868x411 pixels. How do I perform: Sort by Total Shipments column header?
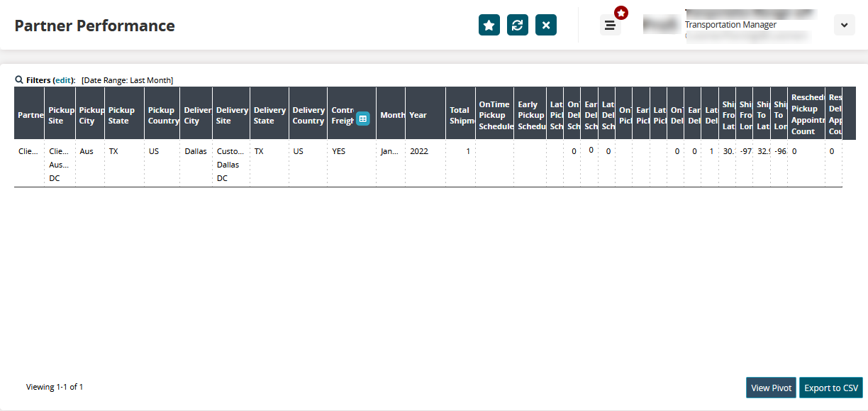tap(461, 114)
